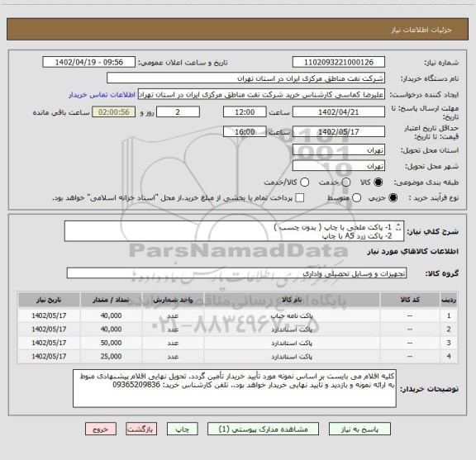Image resolution: width=476 pixels, height=460 pixels.
Task: Click the تعداد / مقدار column header
Action: [x=111, y=300]
